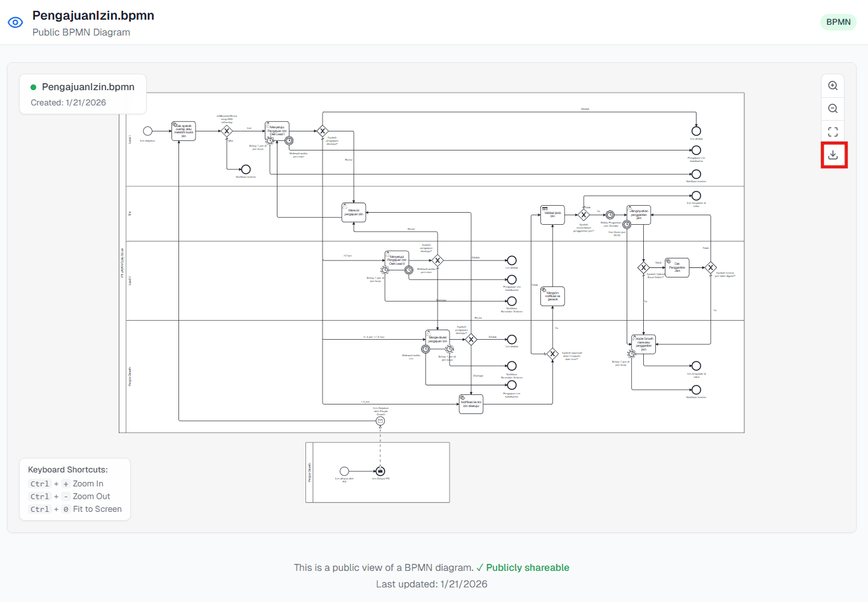Toggle the eye preview icon beside the title
This screenshot has height=602, width=868.
pos(15,22)
